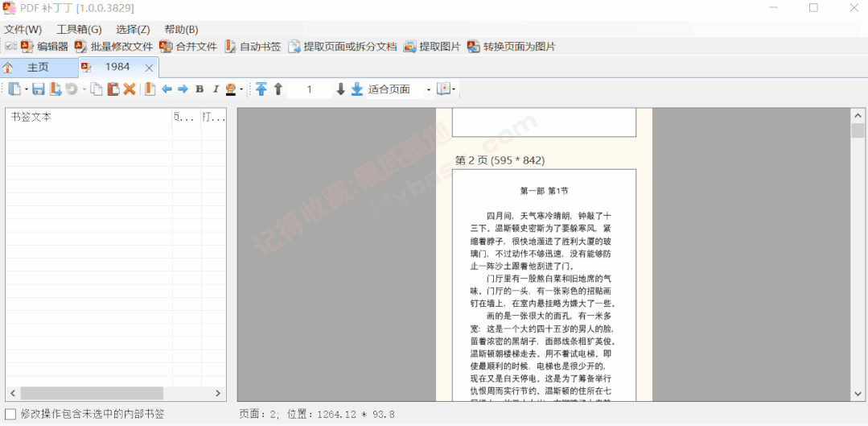Open the 编辑器 (Editor) tool
The height and width of the screenshot is (426, 868).
click(x=45, y=47)
